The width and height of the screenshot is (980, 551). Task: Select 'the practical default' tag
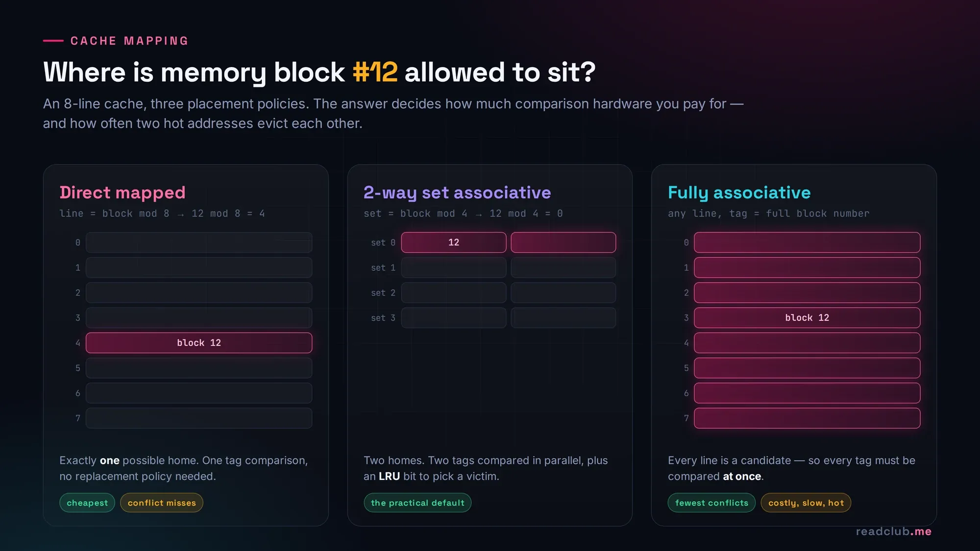(x=417, y=503)
